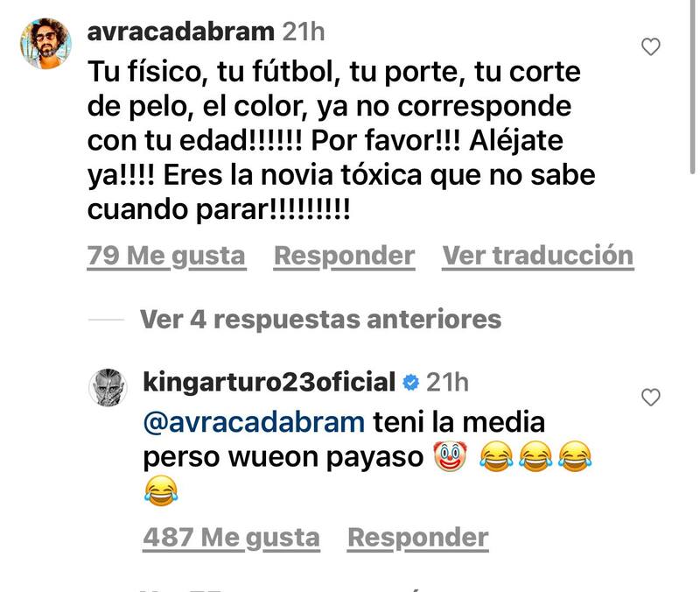This screenshot has height=592, width=700.
Task: Click the 21h timestamp on avracadabram's comment
Action: 304,32
